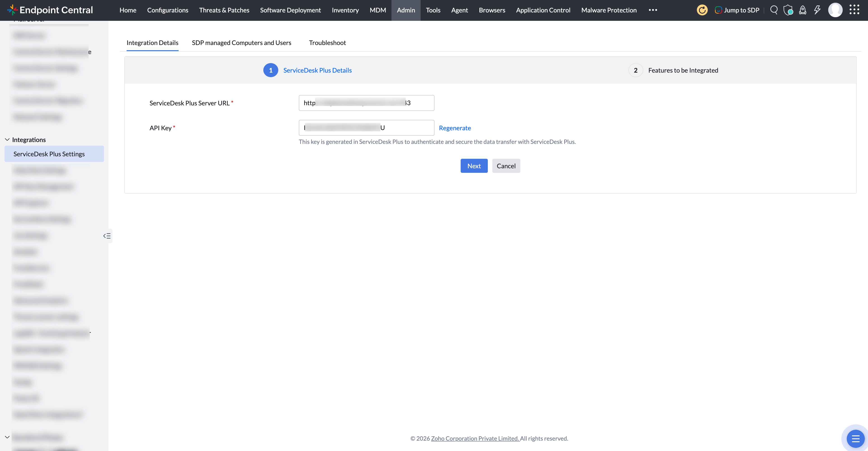868x451 pixels.
Task: Switch to Integration Details tab
Action: [x=153, y=43]
